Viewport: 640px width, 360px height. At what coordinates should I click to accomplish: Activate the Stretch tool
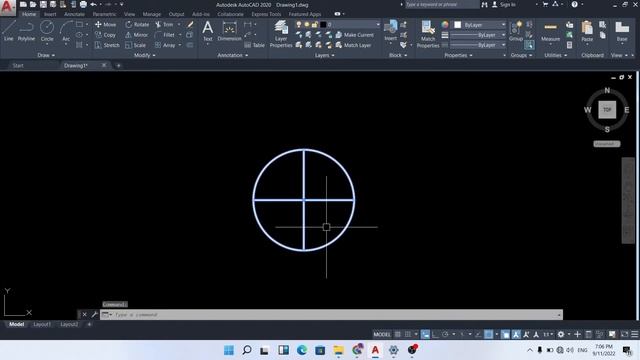(x=107, y=45)
